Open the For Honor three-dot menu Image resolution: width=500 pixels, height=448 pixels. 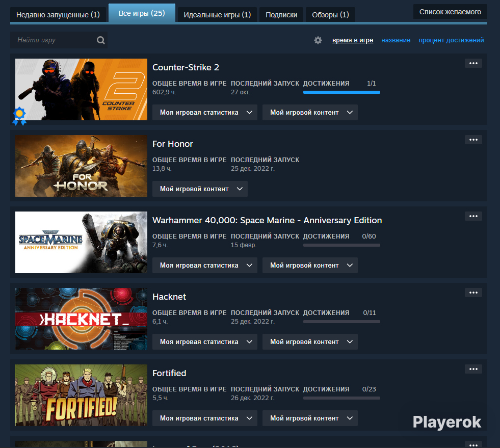[473, 140]
